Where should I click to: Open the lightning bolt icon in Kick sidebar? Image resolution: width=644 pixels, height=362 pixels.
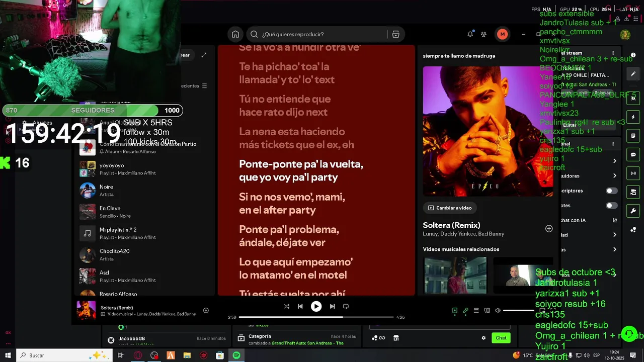pyautogui.click(x=633, y=117)
